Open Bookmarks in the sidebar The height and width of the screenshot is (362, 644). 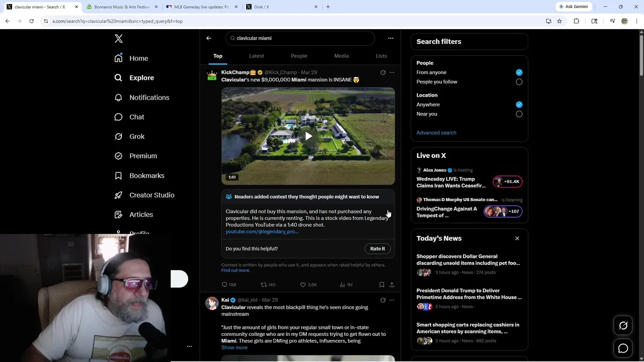pos(139,175)
